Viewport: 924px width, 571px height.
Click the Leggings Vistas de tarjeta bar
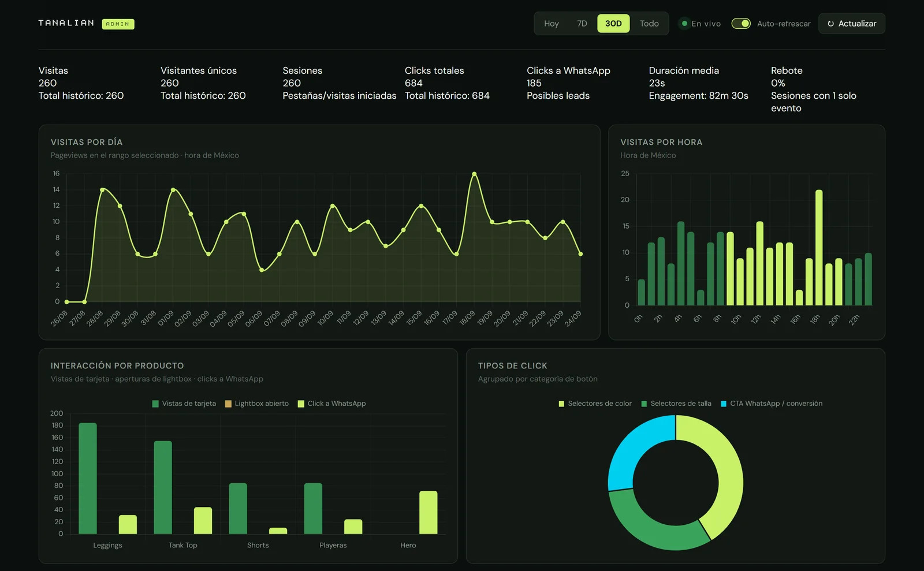click(x=88, y=478)
